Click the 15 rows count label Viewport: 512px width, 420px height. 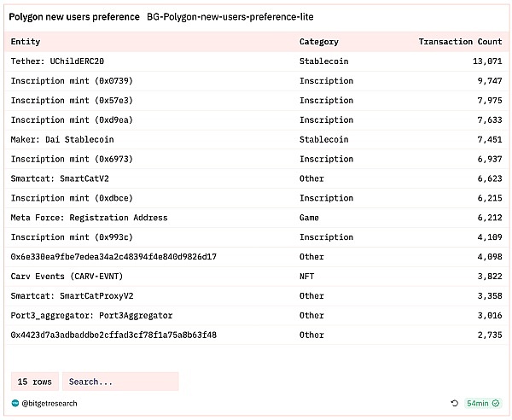pos(35,382)
